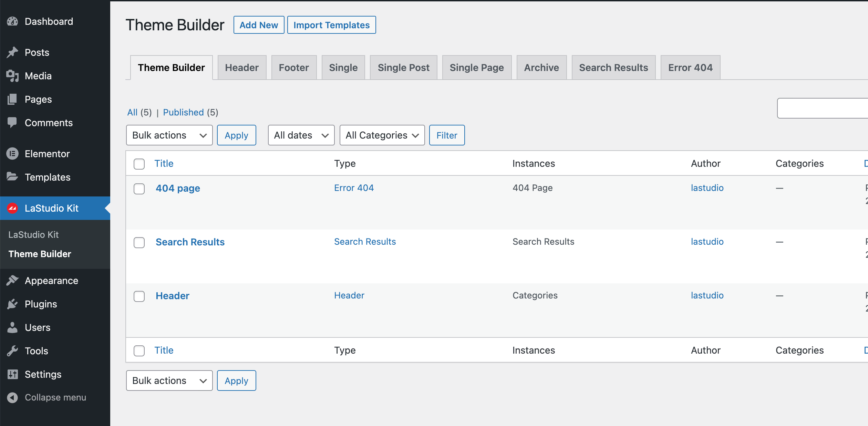This screenshot has width=868, height=426.
Task: Expand the All dates dropdown
Action: [x=301, y=135]
